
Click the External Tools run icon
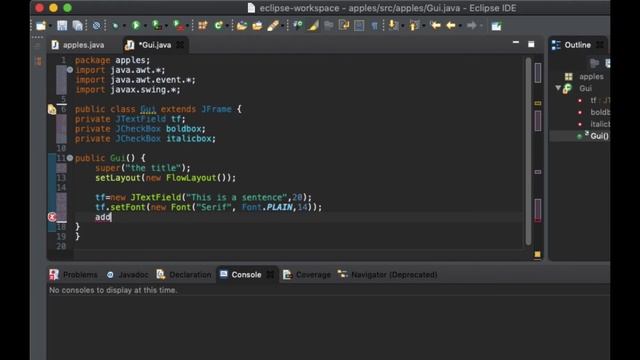(x=179, y=26)
